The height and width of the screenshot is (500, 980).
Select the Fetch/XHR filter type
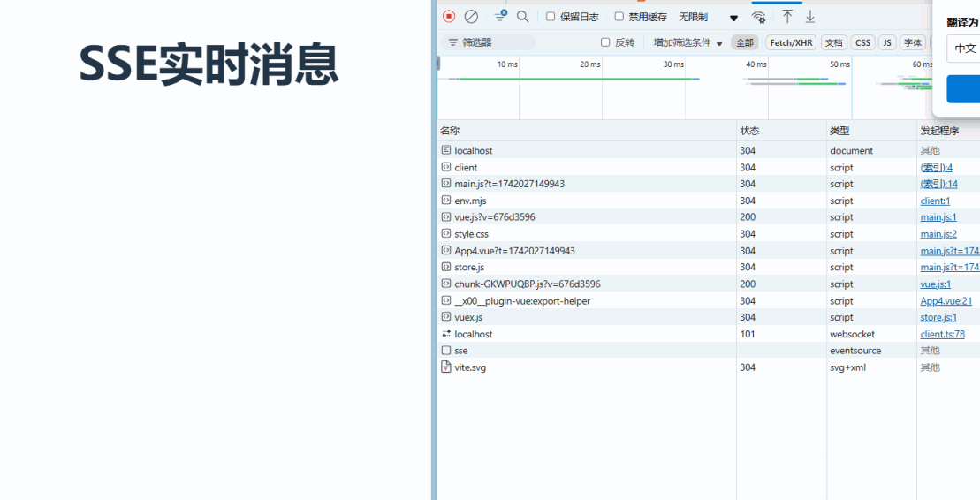pos(791,42)
